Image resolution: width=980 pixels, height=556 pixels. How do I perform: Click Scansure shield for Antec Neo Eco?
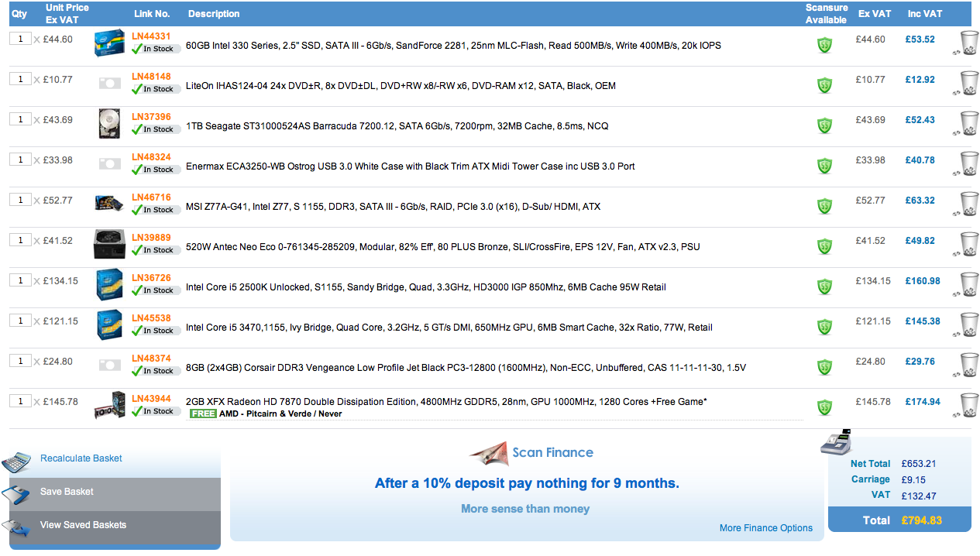pyautogui.click(x=825, y=246)
